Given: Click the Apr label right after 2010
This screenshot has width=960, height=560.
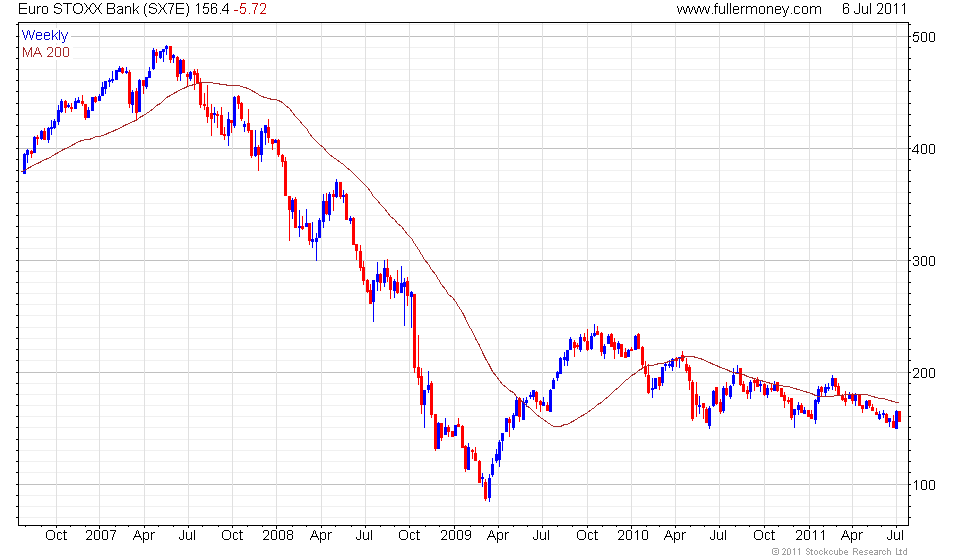Looking at the screenshot, I should [x=675, y=536].
